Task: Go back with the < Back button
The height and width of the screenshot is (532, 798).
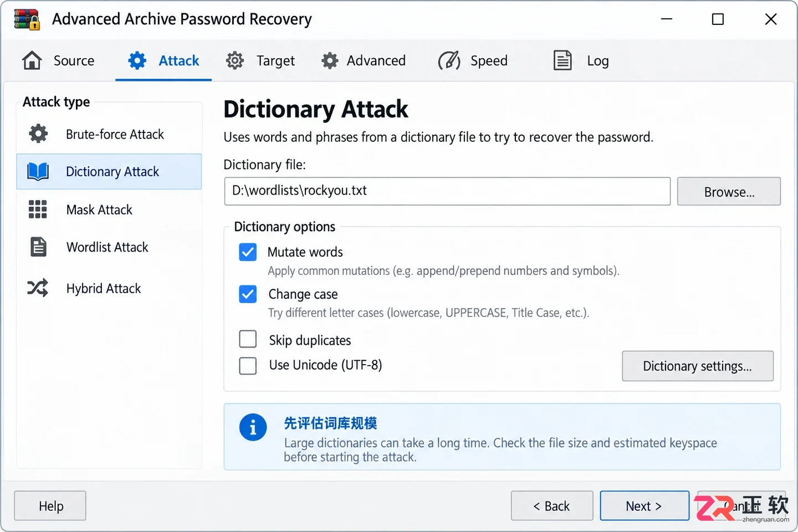Action: (552, 506)
